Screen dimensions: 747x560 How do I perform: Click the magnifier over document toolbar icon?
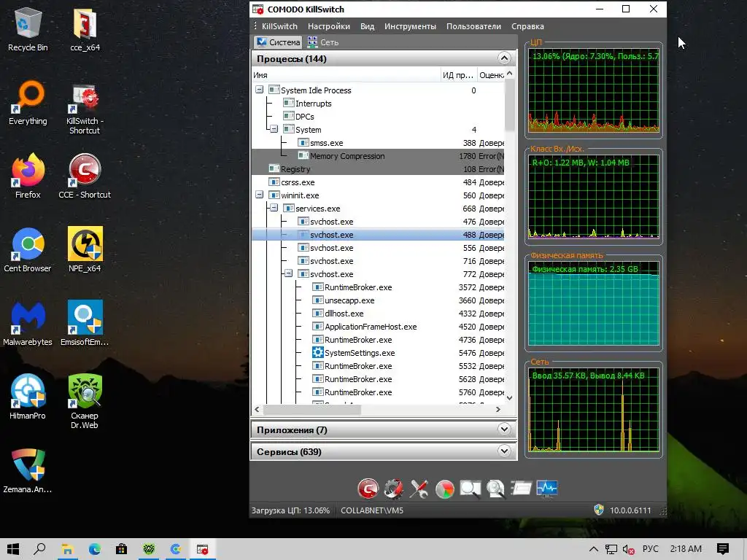pyautogui.click(x=495, y=489)
